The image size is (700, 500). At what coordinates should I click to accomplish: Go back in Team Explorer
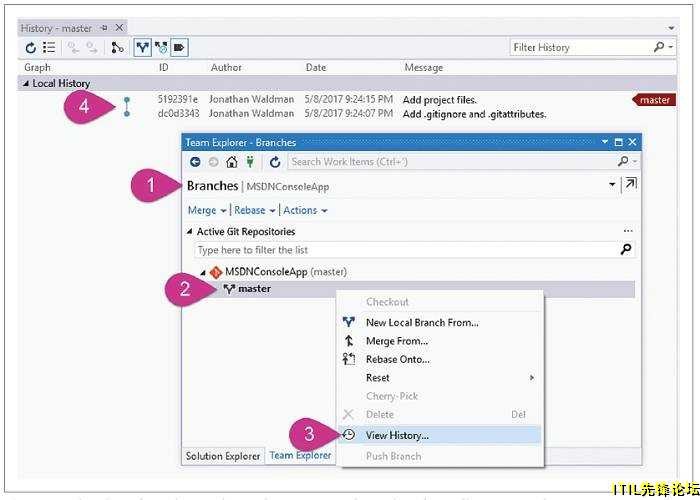[195, 162]
